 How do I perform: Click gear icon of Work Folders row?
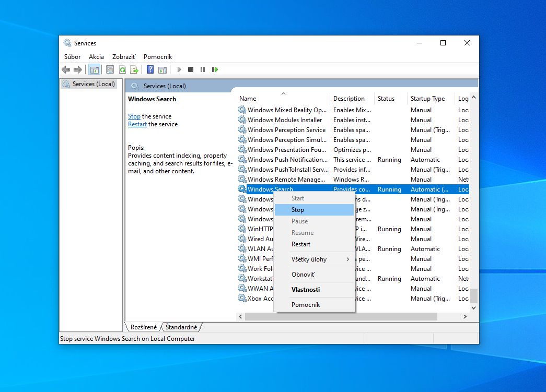click(242, 268)
